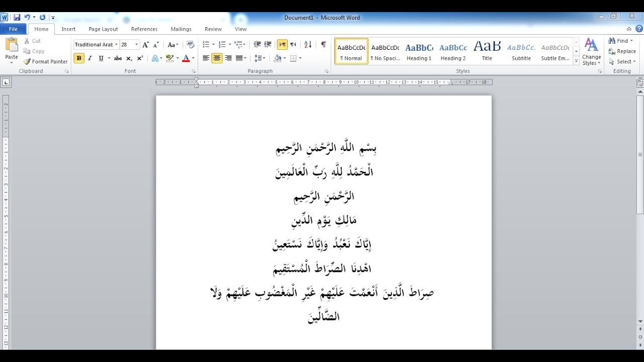Open the Font dialog launcher
Screen dimensions: 644x362
tap(194, 71)
